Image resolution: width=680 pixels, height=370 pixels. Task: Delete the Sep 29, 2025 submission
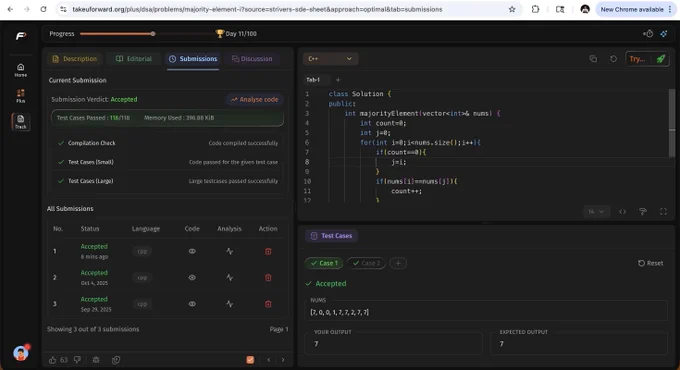click(268, 304)
